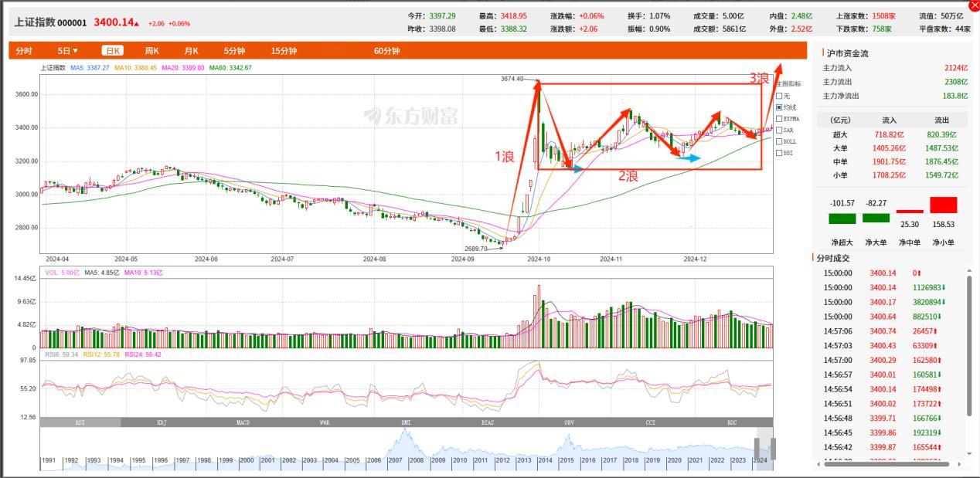Image resolution: width=980 pixels, height=478 pixels.
Task: Click the 最高 3418.95 value
Action: point(514,15)
